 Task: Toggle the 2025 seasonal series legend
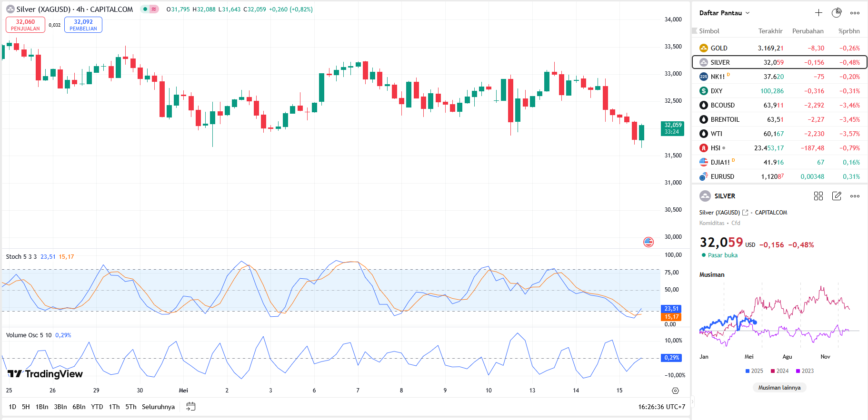click(x=754, y=371)
